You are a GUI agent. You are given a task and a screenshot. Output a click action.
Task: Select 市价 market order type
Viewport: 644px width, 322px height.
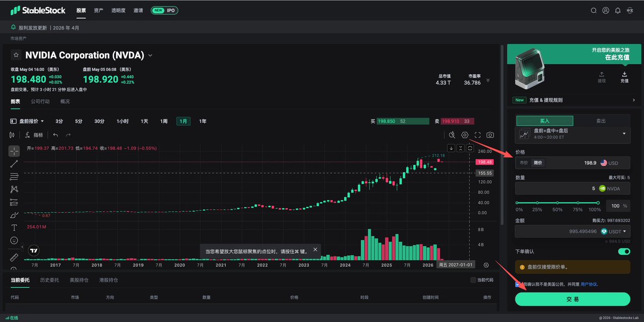click(x=524, y=163)
